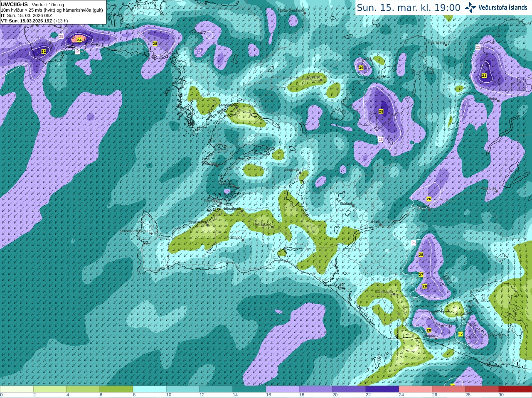Select the yellow 29 gust label

coord(381,111)
